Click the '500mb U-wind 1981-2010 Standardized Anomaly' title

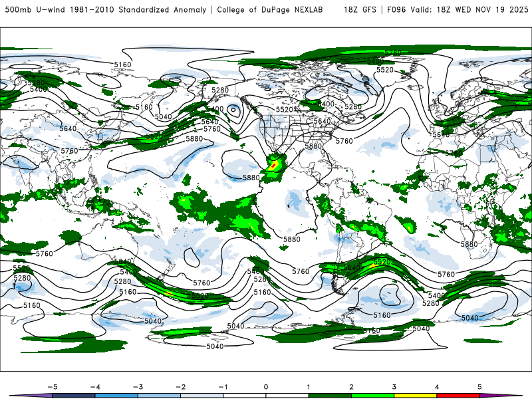[106, 10]
